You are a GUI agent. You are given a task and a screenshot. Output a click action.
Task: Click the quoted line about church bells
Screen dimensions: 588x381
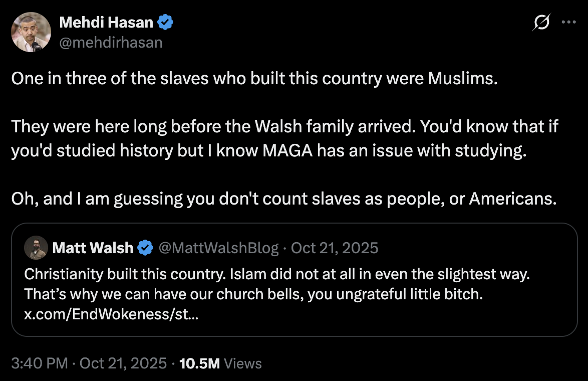point(253,294)
